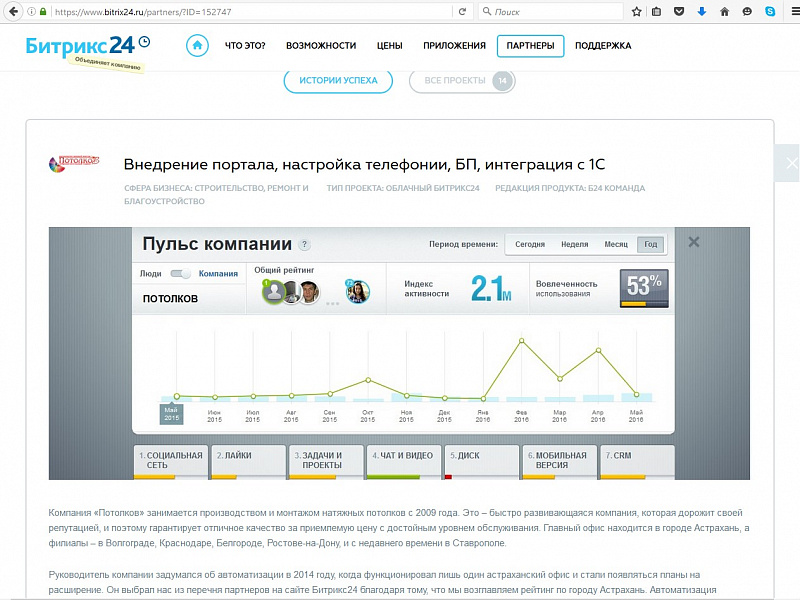The height and width of the screenshot is (600, 800).
Task: Click the ВСЕ ПРОЕКТЫ button
Action: 462,81
